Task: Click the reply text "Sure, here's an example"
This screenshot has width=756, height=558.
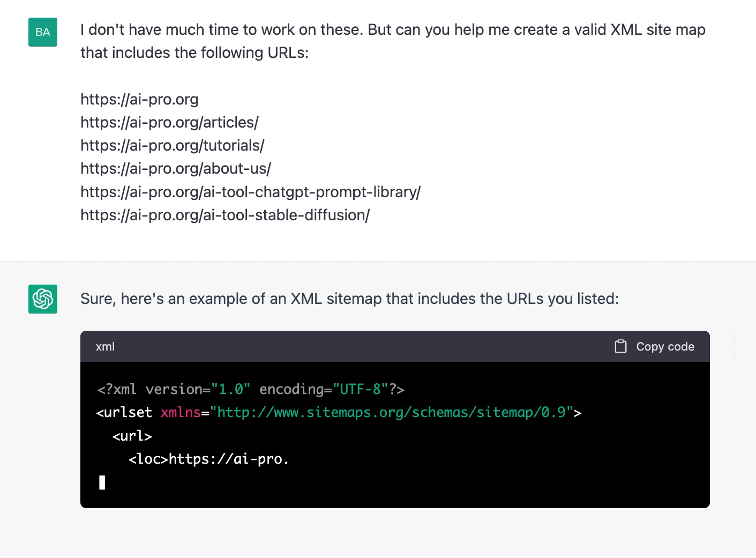Action: click(349, 299)
